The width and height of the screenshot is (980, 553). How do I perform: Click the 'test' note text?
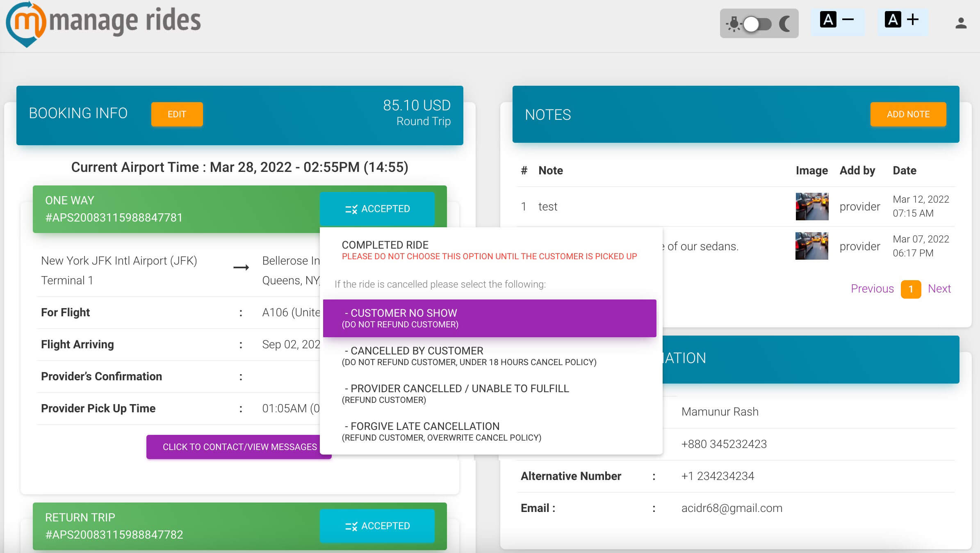tap(548, 207)
